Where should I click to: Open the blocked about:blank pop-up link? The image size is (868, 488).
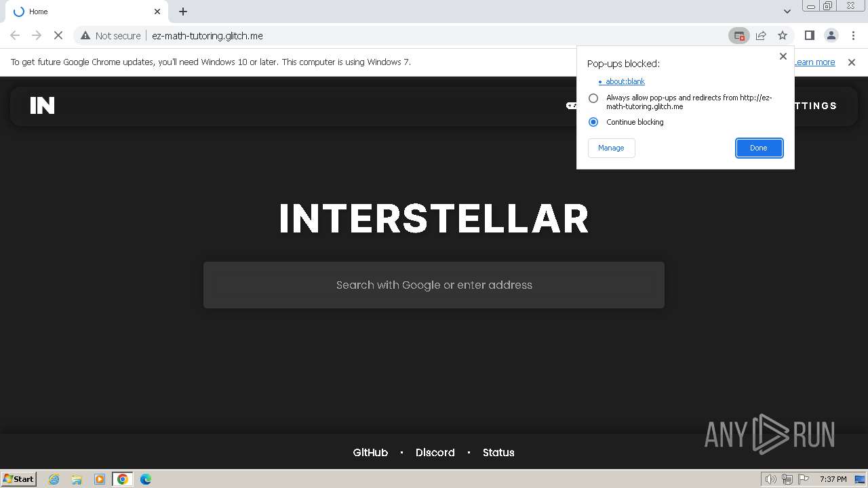click(x=625, y=81)
